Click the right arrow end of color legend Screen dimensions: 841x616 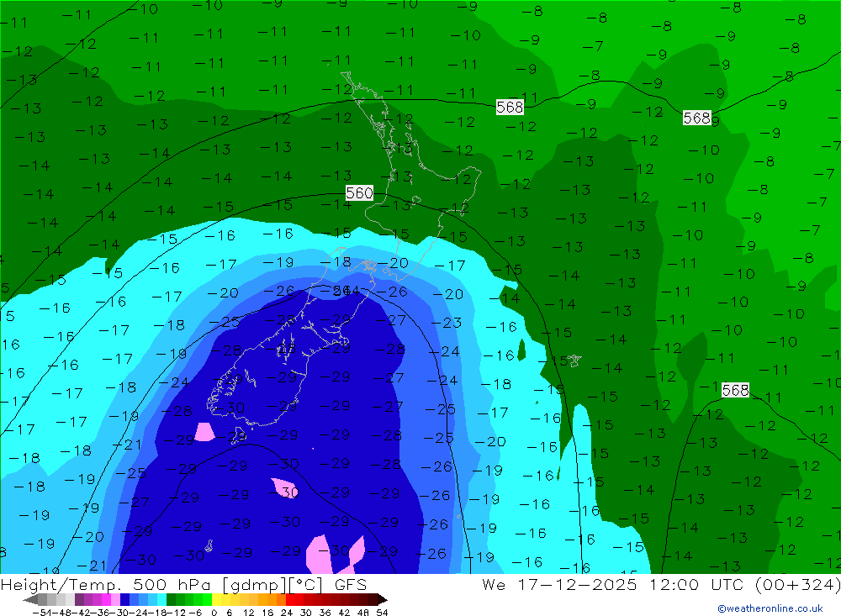tap(383, 599)
